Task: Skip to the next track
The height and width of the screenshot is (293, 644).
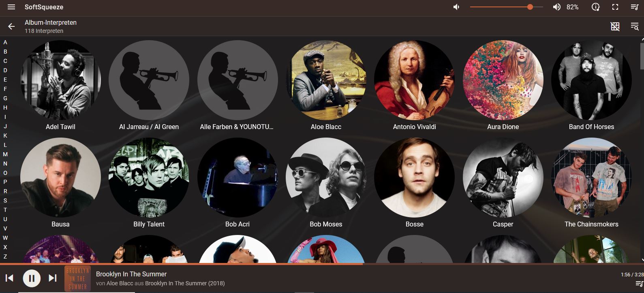Action: 53,278
